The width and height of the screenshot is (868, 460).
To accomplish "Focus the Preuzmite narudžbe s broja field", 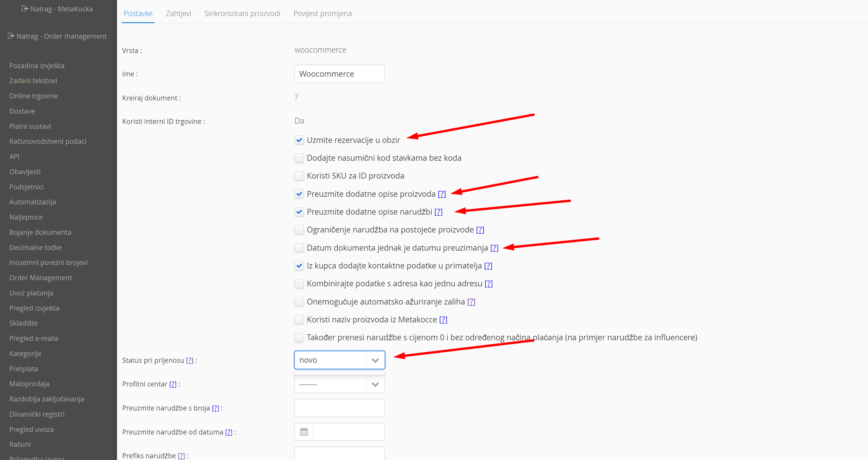I will pos(339,408).
